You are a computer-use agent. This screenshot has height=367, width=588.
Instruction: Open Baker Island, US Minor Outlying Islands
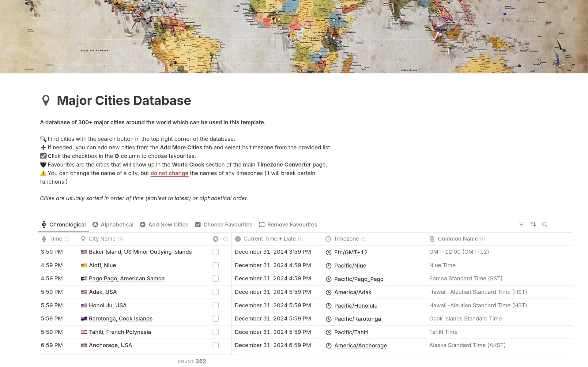click(x=140, y=252)
